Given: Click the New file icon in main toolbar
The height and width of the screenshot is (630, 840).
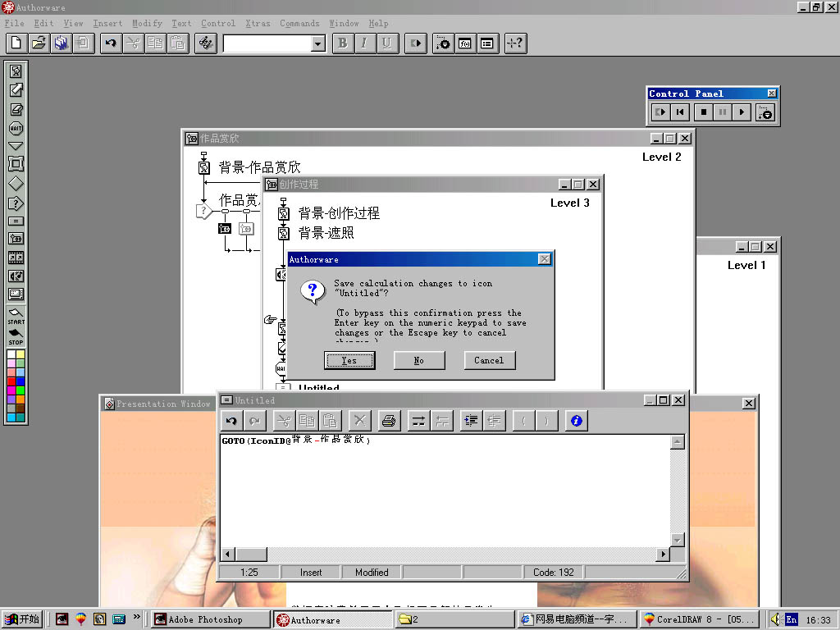Looking at the screenshot, I should click(16, 43).
